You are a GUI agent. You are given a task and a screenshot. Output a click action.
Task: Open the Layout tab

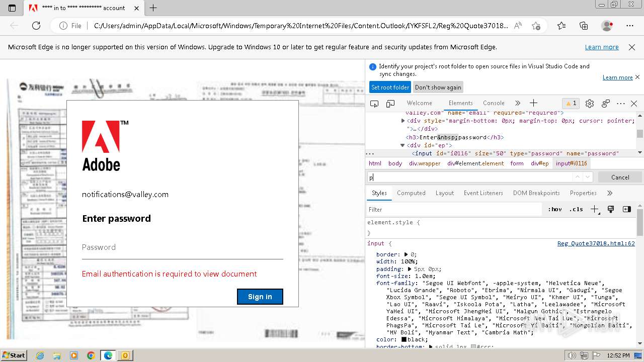444,193
